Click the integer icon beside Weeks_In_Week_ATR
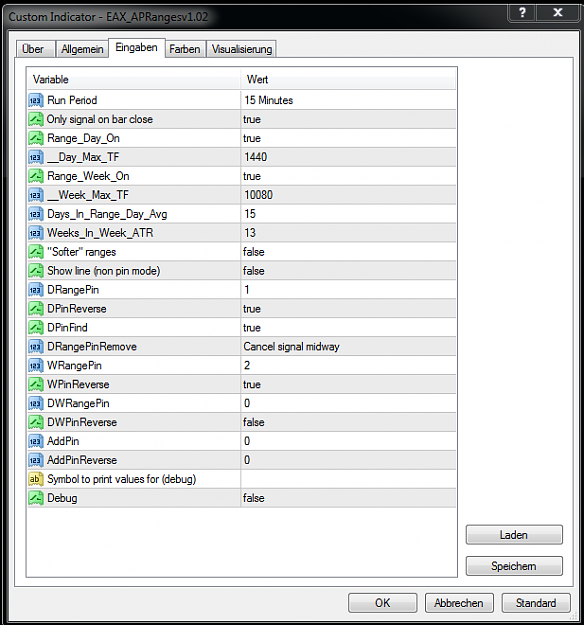Screen dimensions: 584x625 click(35, 233)
